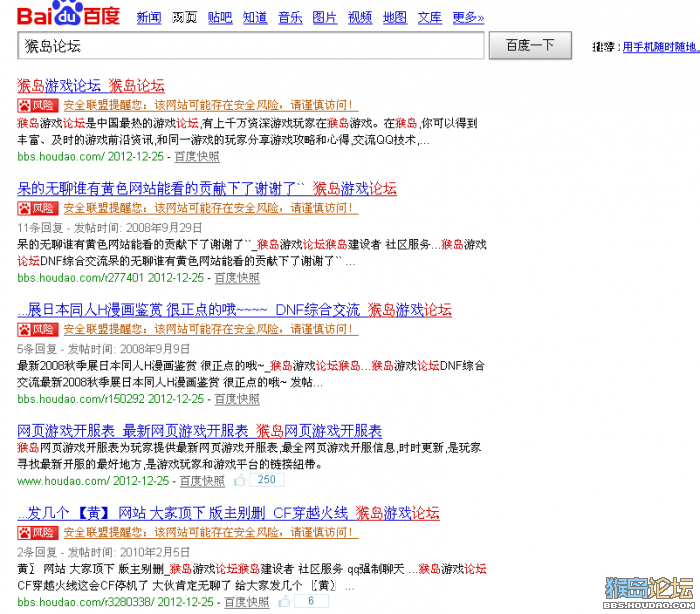This screenshot has width=700, height=614.
Task: Open 百度快照 for bbs.houdao.com/ result
Action: (197, 157)
